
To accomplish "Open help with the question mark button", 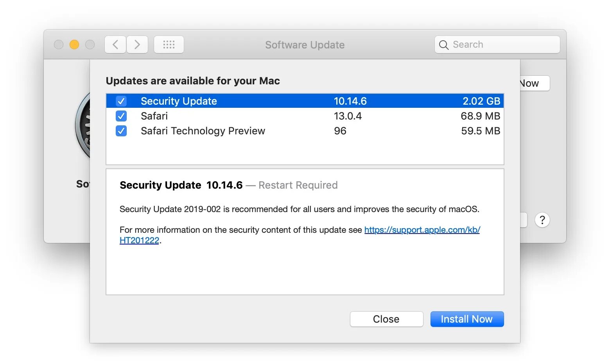I will (542, 220).
